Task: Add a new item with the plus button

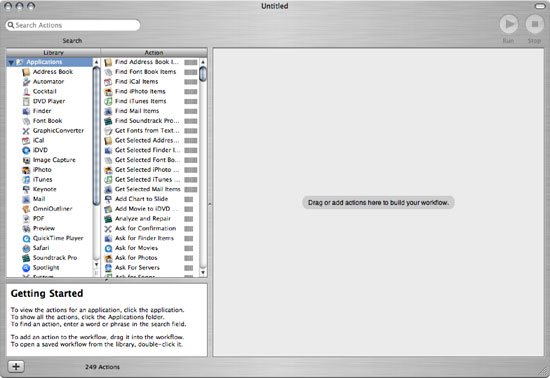Action: (16, 367)
